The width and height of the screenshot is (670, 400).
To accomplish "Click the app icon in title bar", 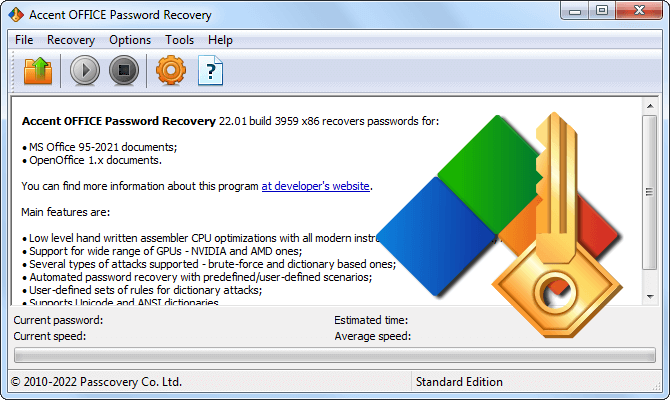I will pos(16,15).
